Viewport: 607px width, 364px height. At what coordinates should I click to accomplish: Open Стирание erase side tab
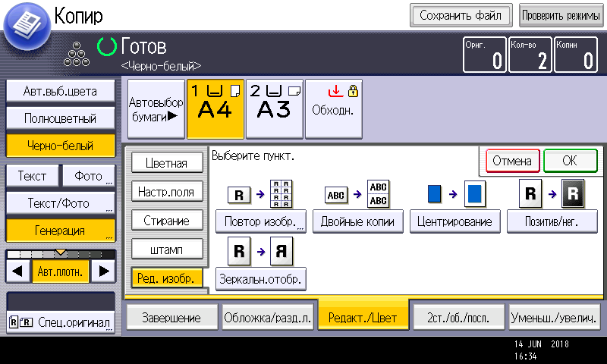(x=167, y=221)
